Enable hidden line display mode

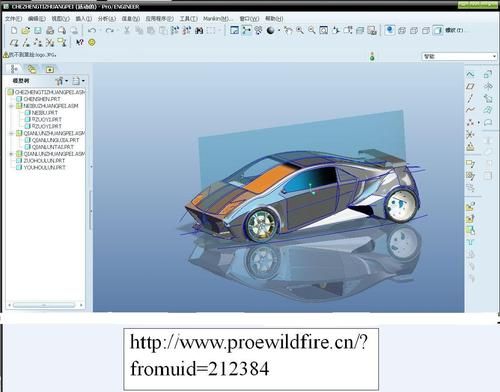(414, 31)
